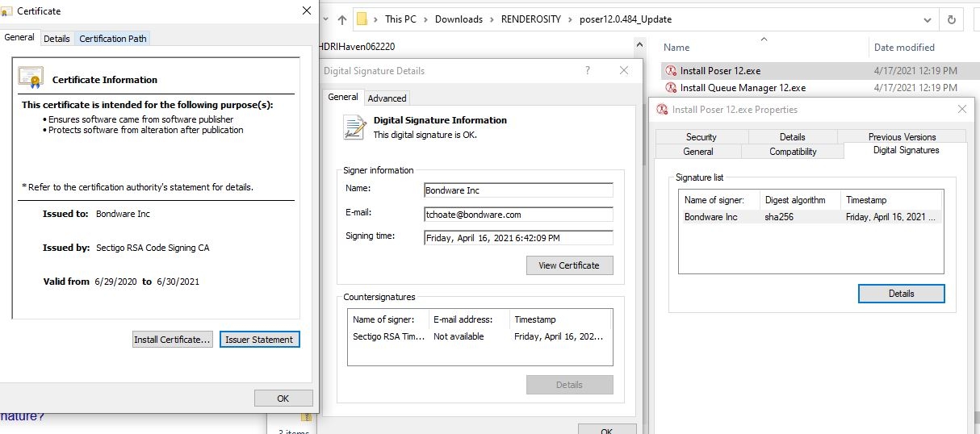Screen dimensions: 980x434
Task: Click the refresh icon in Explorer address bar
Action: [x=953, y=19]
